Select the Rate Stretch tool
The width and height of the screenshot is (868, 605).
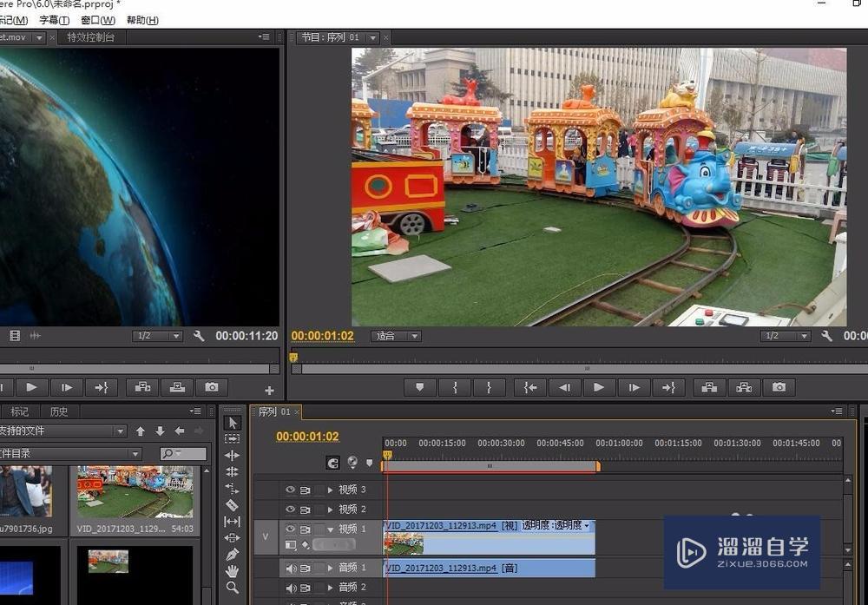coord(233,488)
